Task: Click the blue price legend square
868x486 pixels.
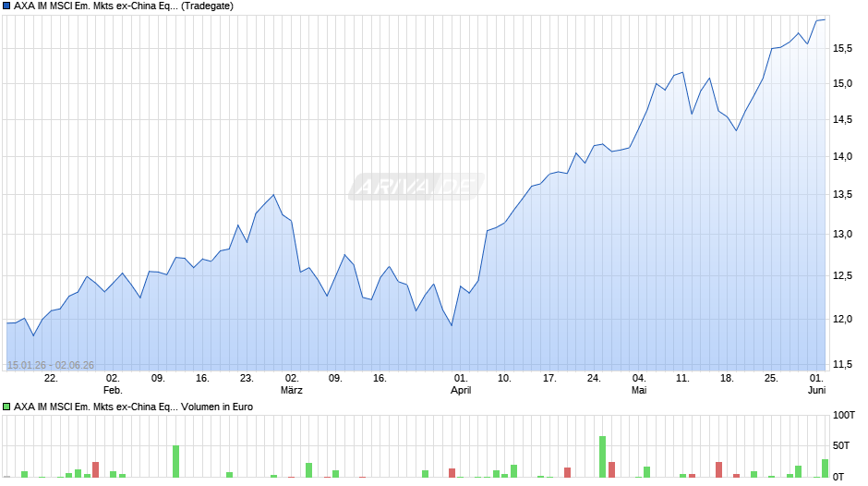Action: 6,6
